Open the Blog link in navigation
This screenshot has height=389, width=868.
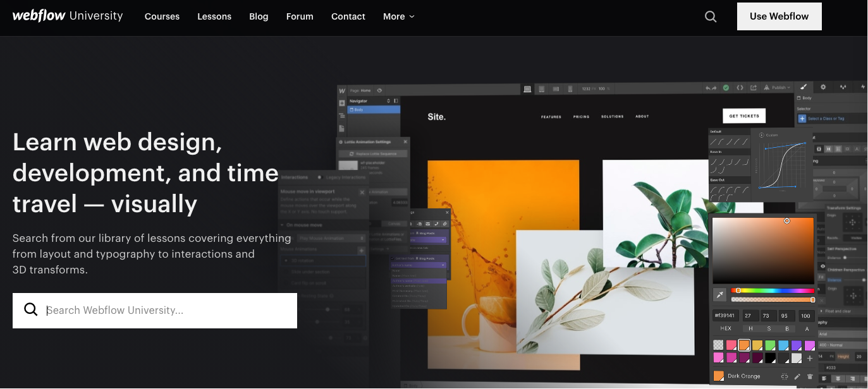tap(259, 16)
